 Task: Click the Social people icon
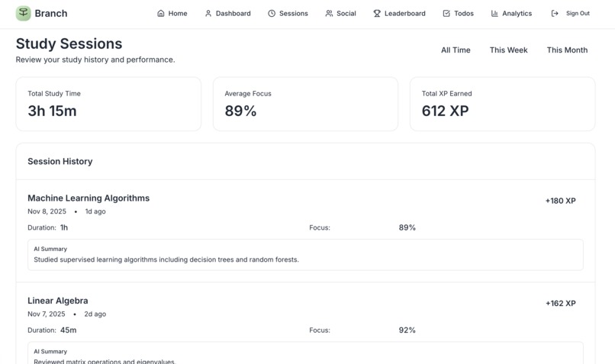(x=329, y=13)
